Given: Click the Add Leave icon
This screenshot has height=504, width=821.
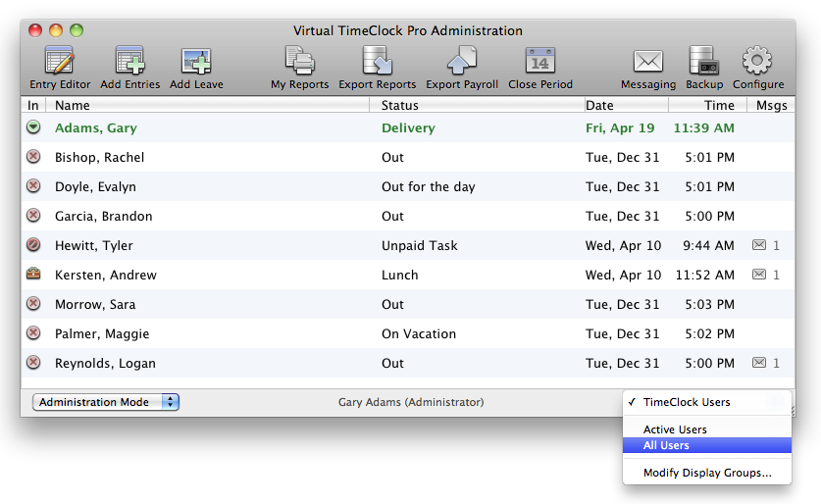Looking at the screenshot, I should pos(196,62).
